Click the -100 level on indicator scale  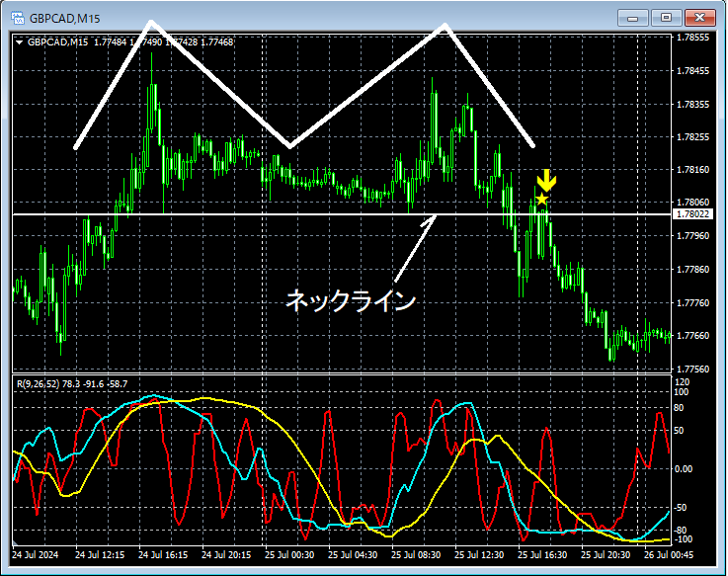(x=683, y=539)
